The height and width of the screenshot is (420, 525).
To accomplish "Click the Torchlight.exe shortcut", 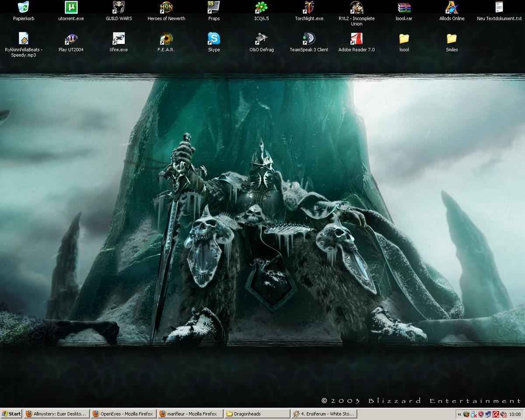I will (309, 8).
